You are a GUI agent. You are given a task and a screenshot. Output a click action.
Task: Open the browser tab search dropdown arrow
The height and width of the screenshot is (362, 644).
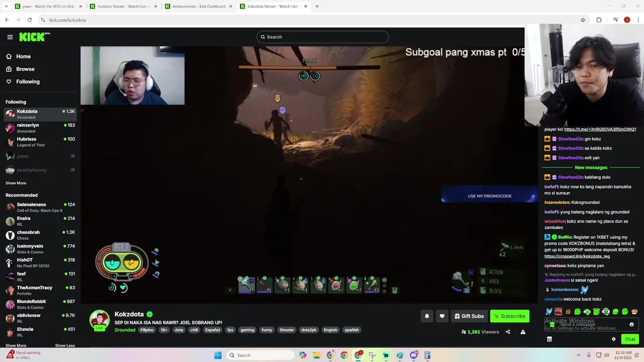pyautogui.click(x=7, y=7)
